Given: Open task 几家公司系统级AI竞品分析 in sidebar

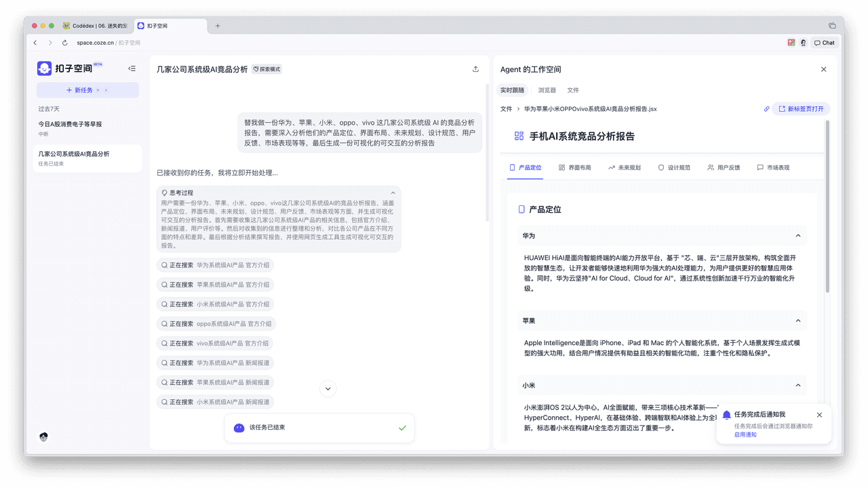Looking at the screenshot, I should click(87, 158).
